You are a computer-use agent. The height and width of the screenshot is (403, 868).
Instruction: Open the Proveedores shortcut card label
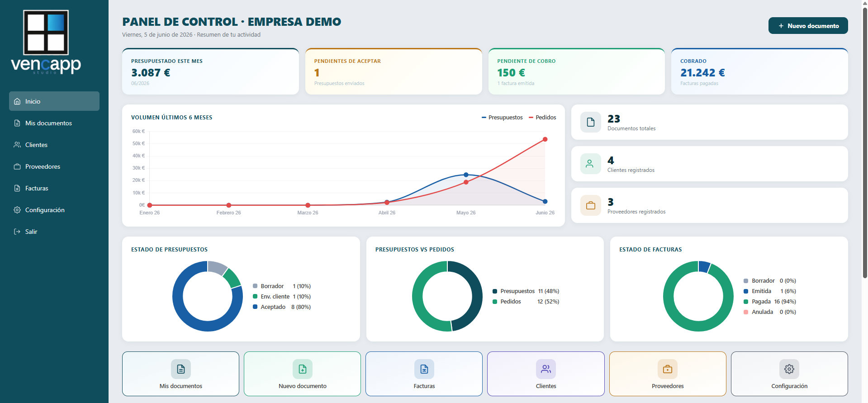(x=668, y=386)
